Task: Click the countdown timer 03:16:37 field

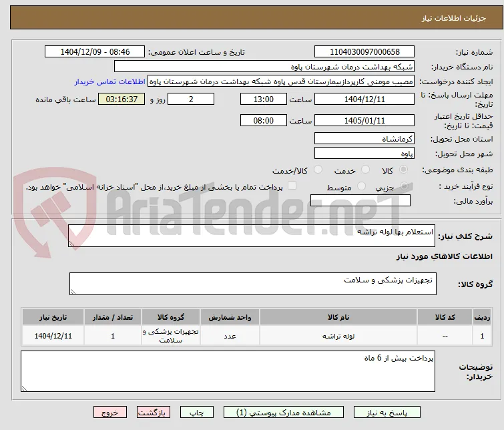Action: pyautogui.click(x=121, y=99)
